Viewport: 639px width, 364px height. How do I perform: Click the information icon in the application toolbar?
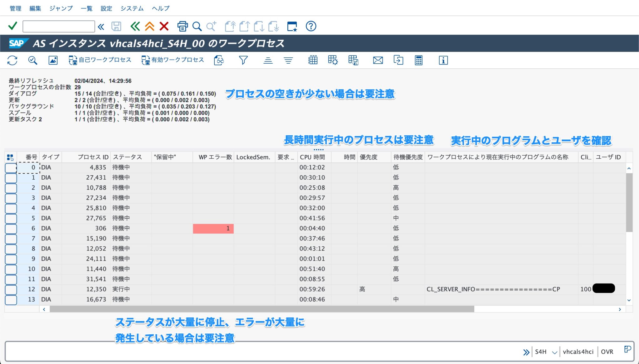(x=443, y=60)
